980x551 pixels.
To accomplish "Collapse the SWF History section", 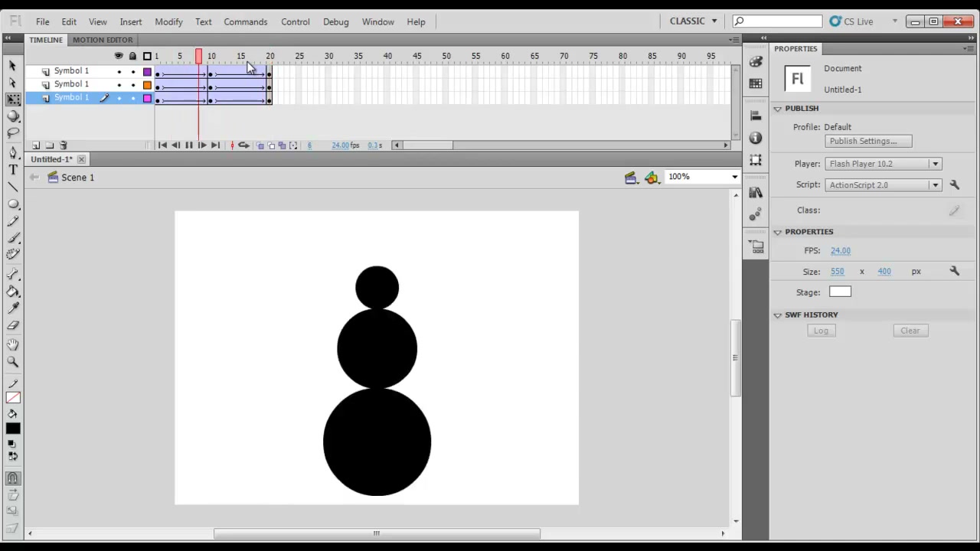I will (x=778, y=315).
